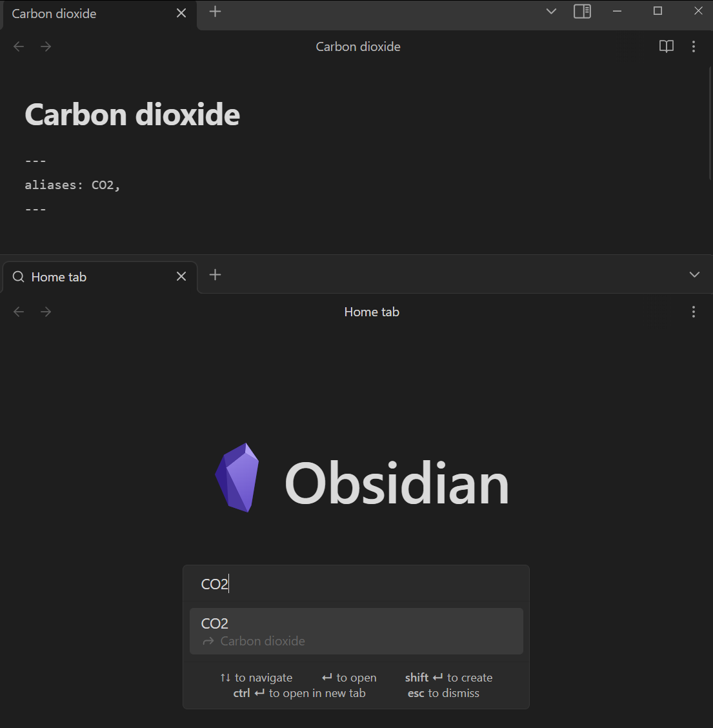Open the CO2 Carbon dioxide suggestion
Screen dimensions: 713x728
[356, 631]
